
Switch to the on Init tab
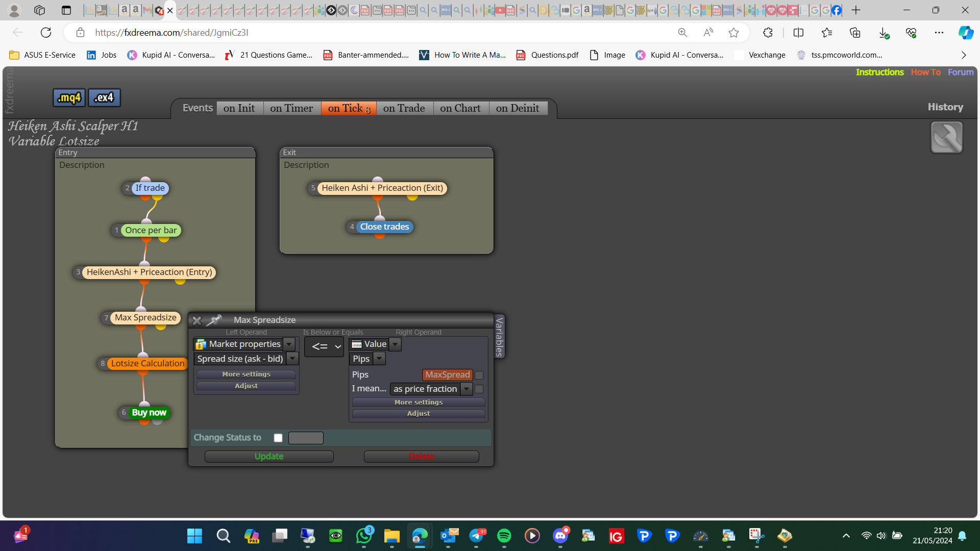(239, 108)
